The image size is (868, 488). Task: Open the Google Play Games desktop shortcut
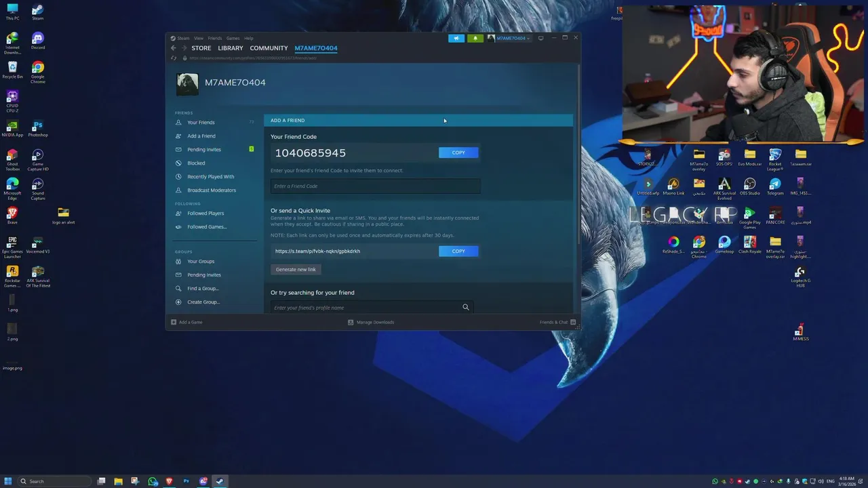(x=750, y=218)
